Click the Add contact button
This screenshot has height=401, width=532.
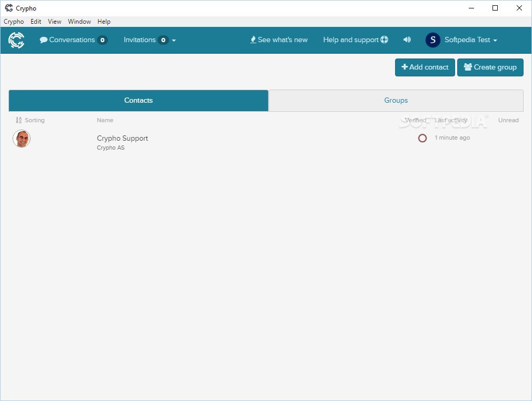(x=425, y=67)
